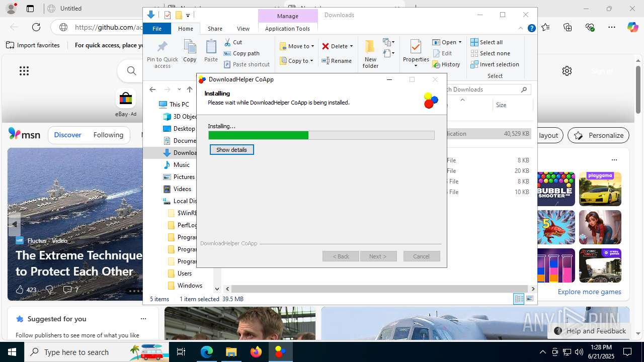Switch to the Share ribbon tab

[215, 29]
